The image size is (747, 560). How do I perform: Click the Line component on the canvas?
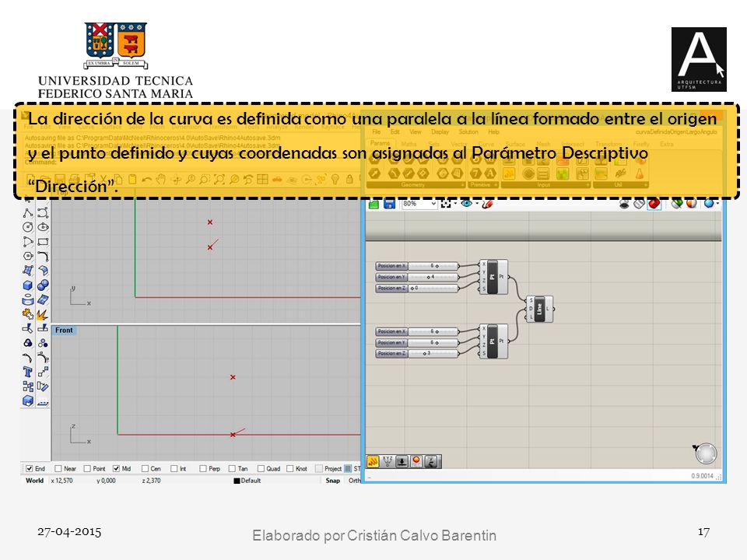pos(539,309)
